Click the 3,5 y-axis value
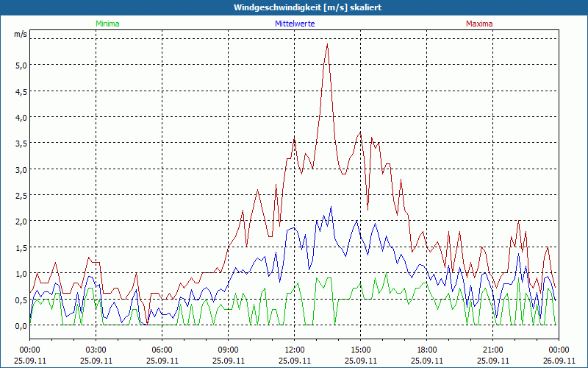Viewport: 588px width, 368px height. 21,144
